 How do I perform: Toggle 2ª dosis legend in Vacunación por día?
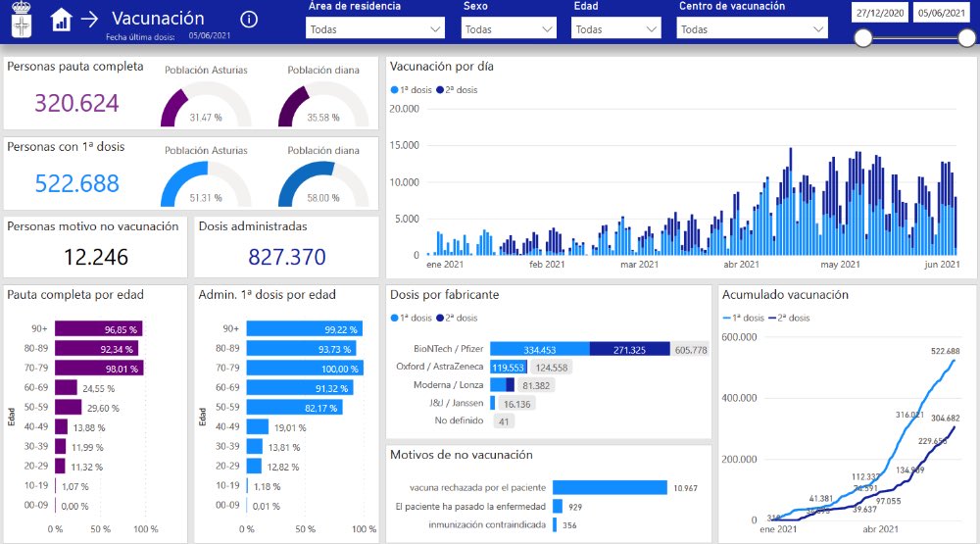pyautogui.click(x=457, y=89)
